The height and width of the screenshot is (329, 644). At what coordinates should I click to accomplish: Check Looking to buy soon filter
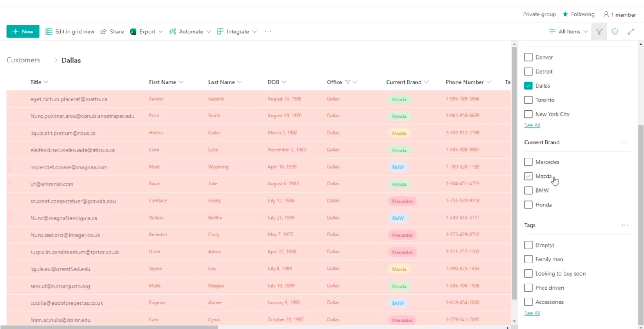pyautogui.click(x=528, y=273)
